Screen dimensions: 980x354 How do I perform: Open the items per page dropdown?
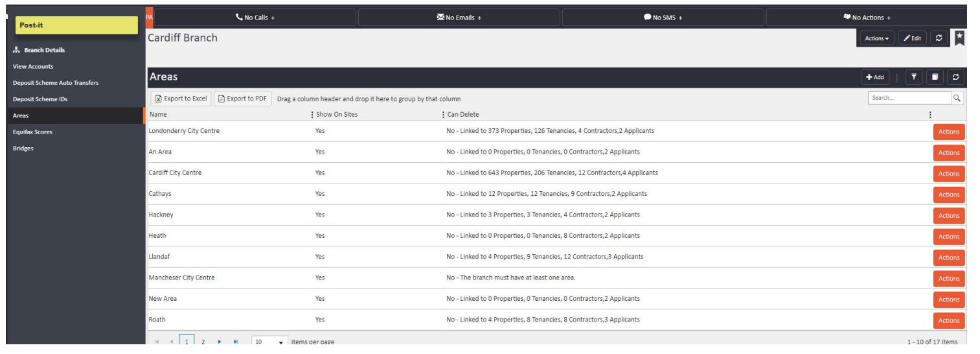click(x=280, y=341)
